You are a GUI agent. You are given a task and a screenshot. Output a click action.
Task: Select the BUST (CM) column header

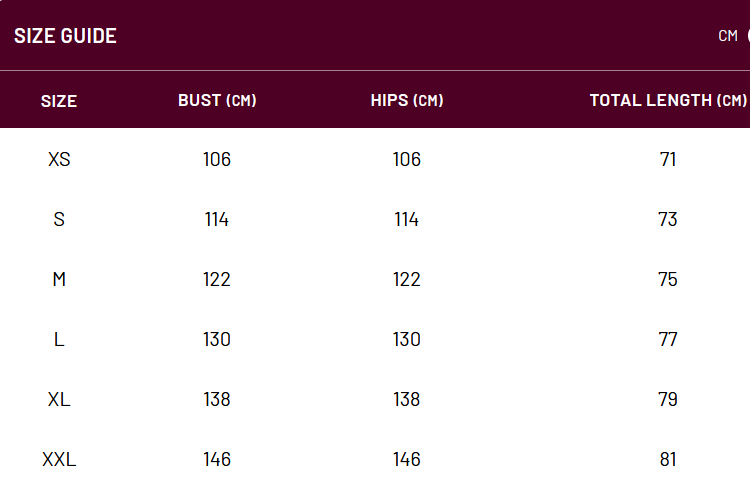(217, 100)
